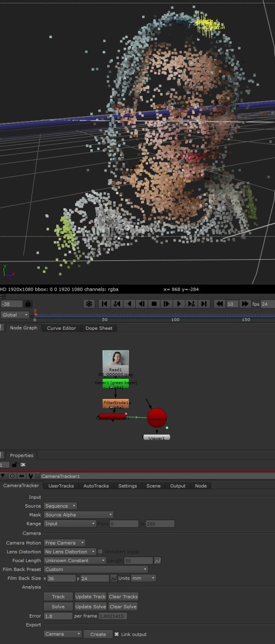The width and height of the screenshot is (275, 644).
Task: Select the round red Camera1 node
Action: (x=157, y=418)
